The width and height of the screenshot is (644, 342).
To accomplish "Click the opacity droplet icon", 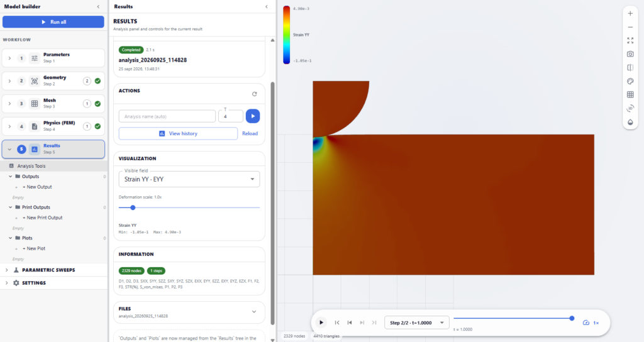I will point(630,122).
